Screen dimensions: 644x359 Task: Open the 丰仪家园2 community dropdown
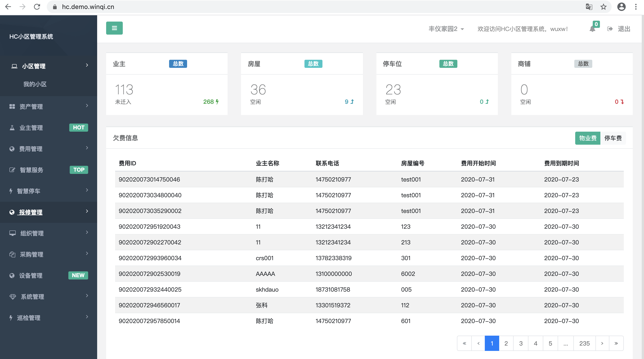446,29
